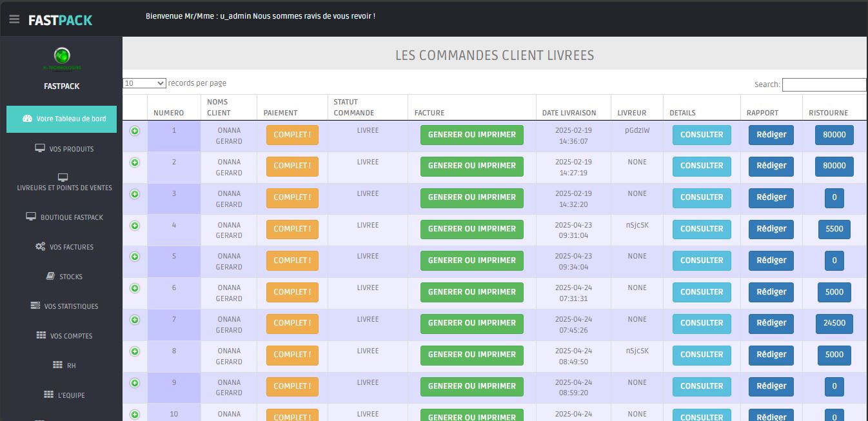Click Rédiger report button for order 8
868x421 pixels.
click(x=771, y=355)
